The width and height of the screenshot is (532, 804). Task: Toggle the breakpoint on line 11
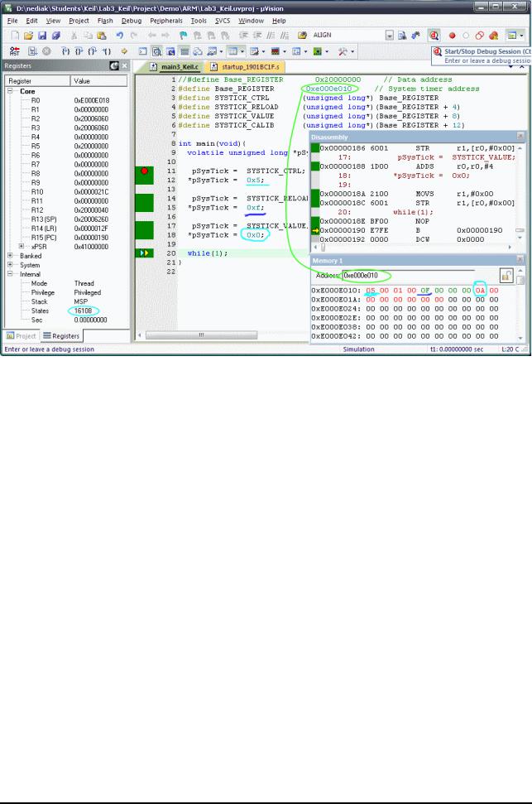click(x=145, y=171)
